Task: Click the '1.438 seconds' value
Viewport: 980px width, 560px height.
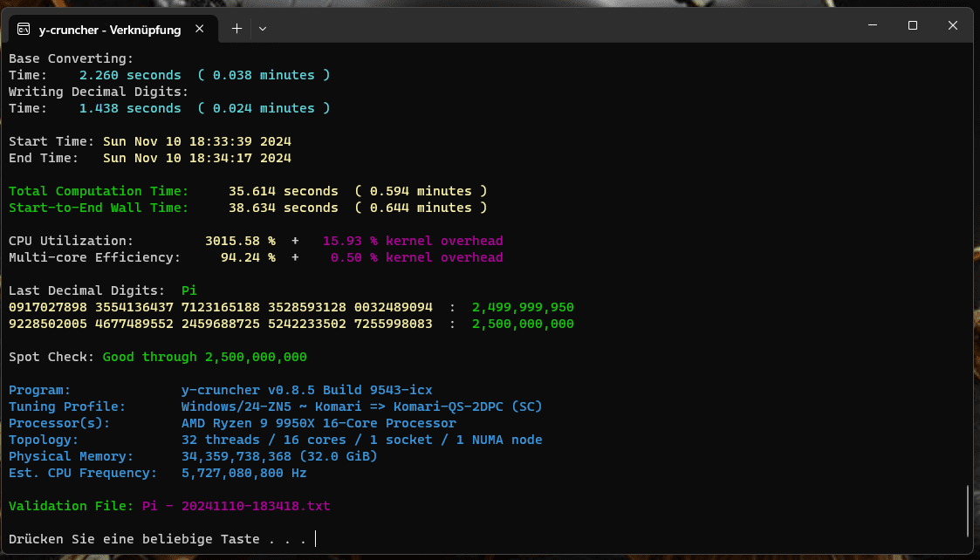Action: coord(130,108)
